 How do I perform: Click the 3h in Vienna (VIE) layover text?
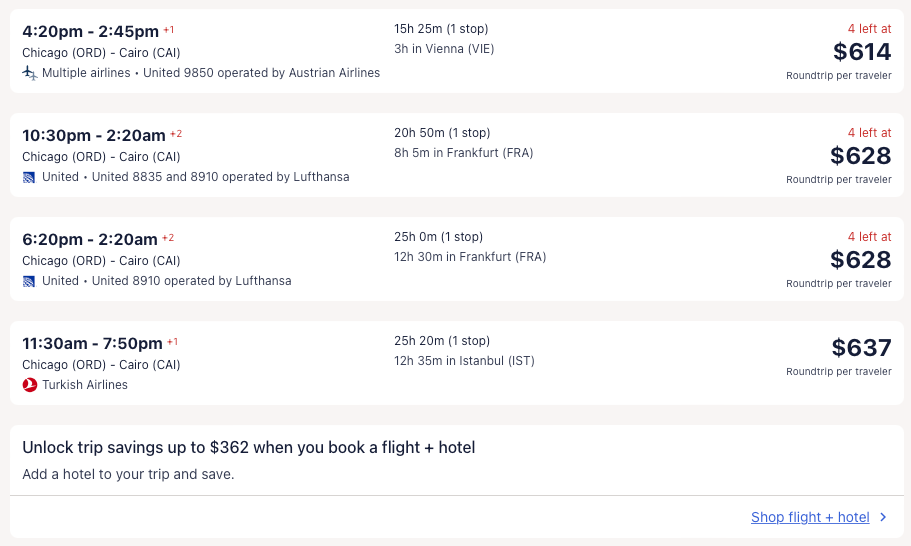coord(444,49)
